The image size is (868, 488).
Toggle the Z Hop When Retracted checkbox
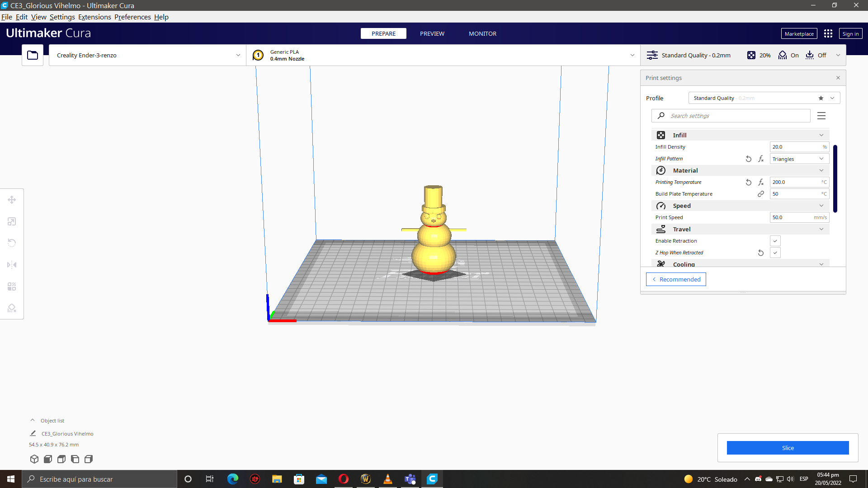[775, 253]
